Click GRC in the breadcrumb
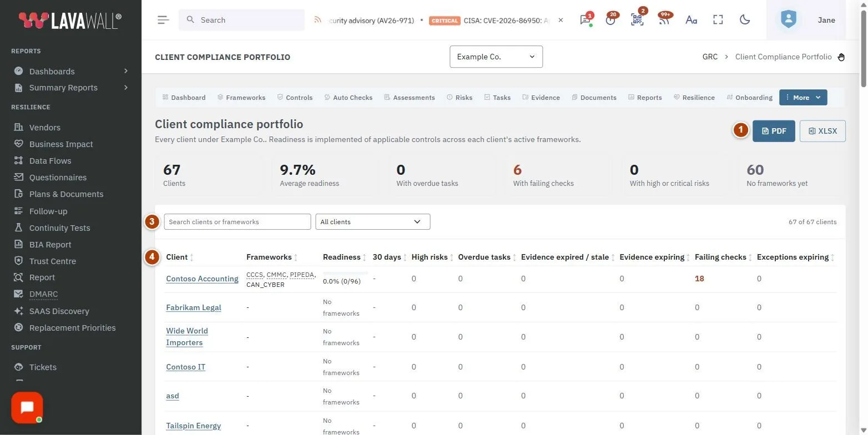The width and height of the screenshot is (868, 435). [x=710, y=57]
